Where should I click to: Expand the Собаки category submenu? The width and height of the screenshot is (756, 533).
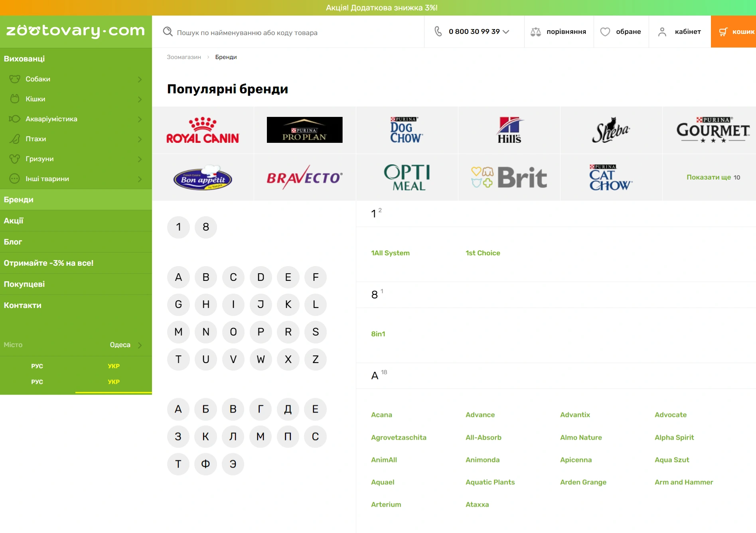(x=140, y=79)
